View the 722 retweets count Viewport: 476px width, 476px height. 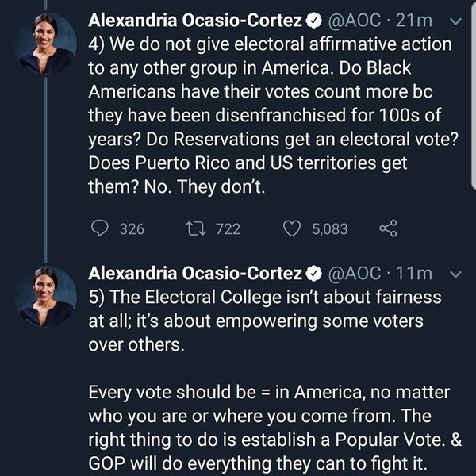(228, 228)
